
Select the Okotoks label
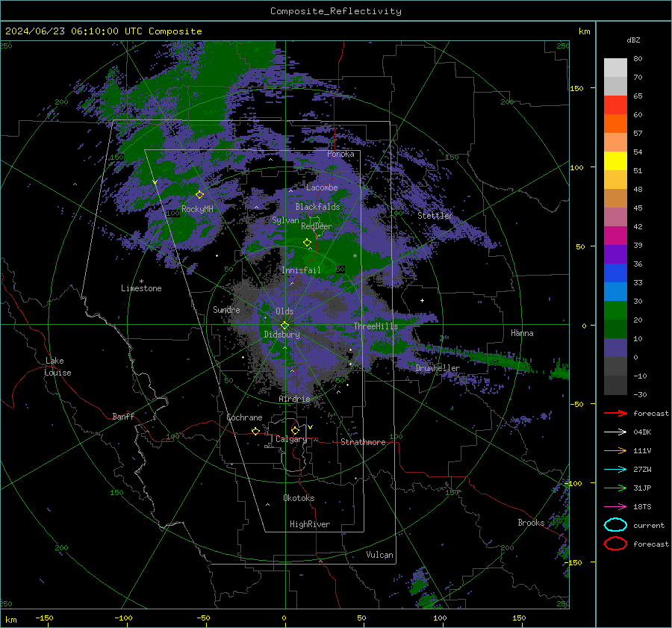(x=299, y=498)
